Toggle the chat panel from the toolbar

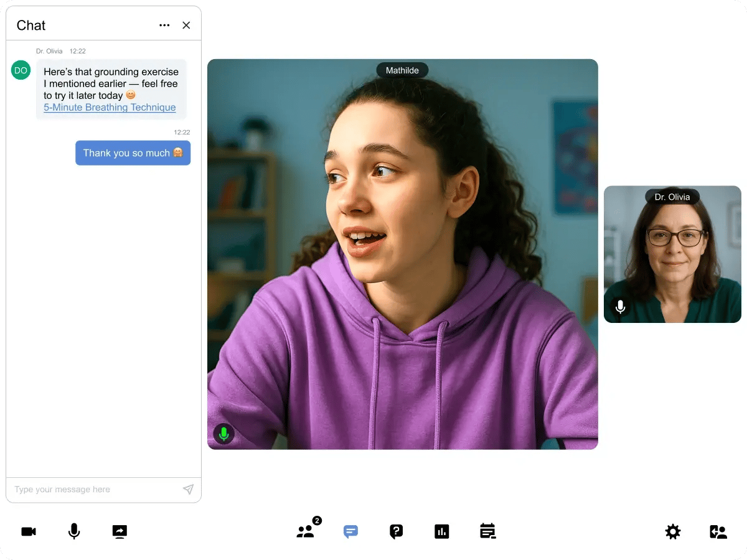pyautogui.click(x=351, y=532)
